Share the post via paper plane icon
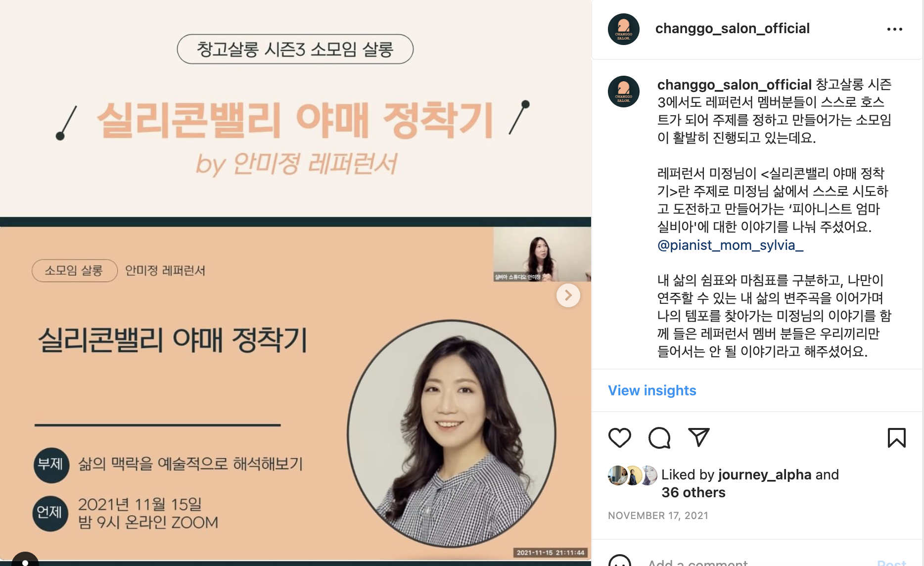The height and width of the screenshot is (566, 924). coord(699,437)
